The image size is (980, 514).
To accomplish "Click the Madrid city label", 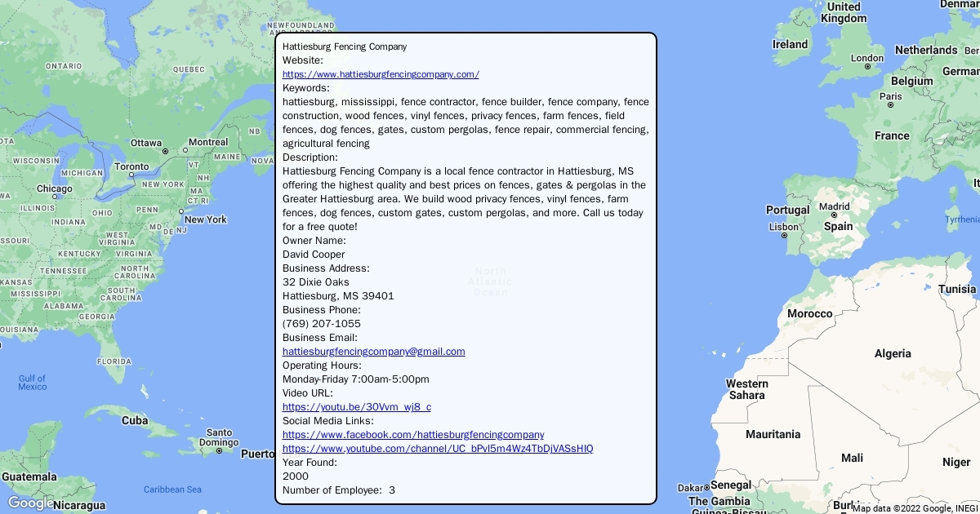I will 835,206.
